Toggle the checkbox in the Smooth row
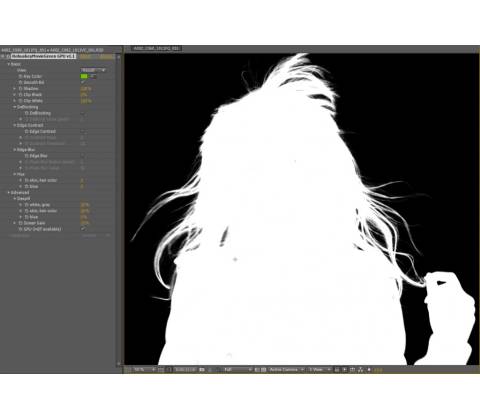The width and height of the screenshot is (480, 420). click(83, 82)
